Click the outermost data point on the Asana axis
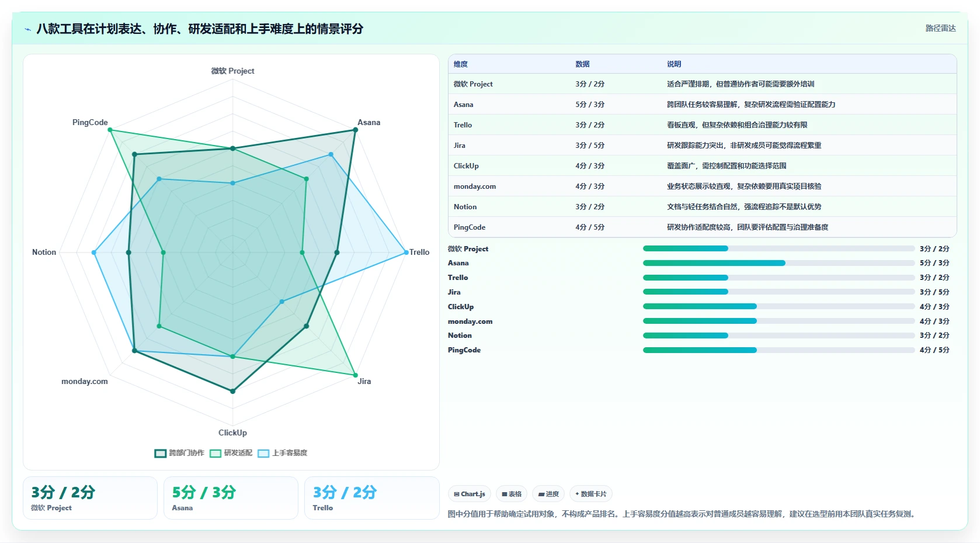Image resolution: width=980 pixels, height=543 pixels. [355, 130]
